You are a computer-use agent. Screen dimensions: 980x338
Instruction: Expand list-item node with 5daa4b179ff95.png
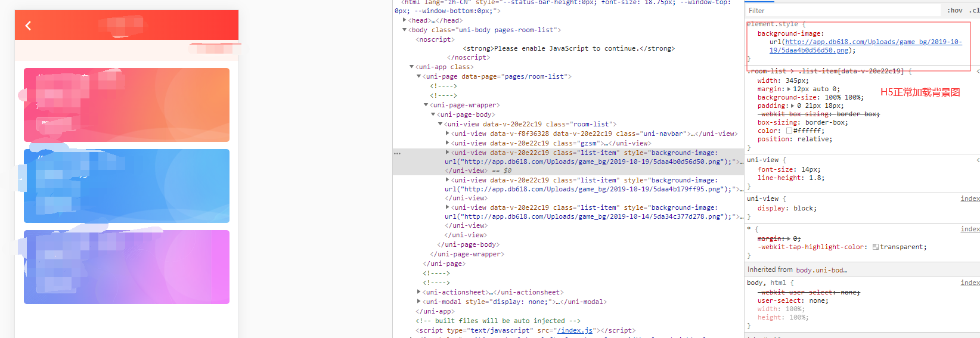click(x=448, y=180)
